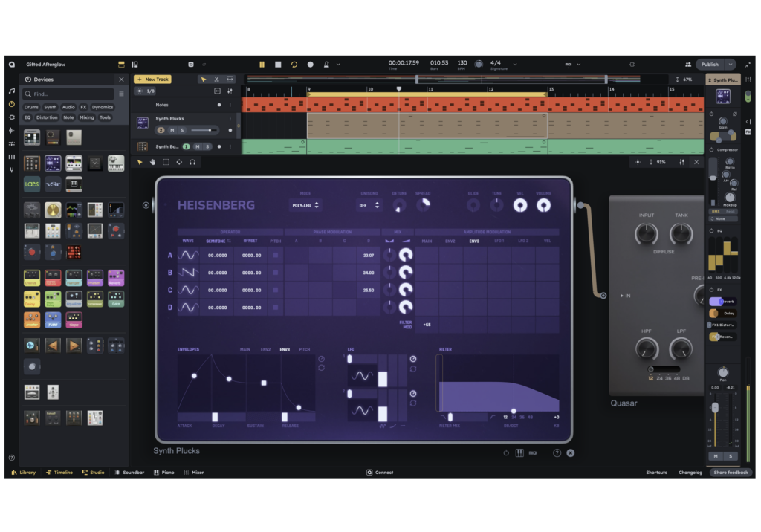Solo the Synth Plucks track
Image resolution: width=761 pixels, height=532 pixels.
pyautogui.click(x=182, y=130)
